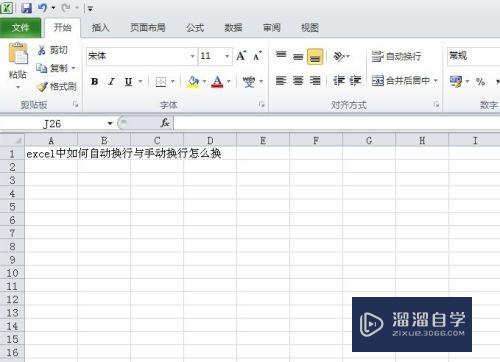Switch to the 插入 (Insert) tab
Screen dimensions: 500x362
pos(100,28)
